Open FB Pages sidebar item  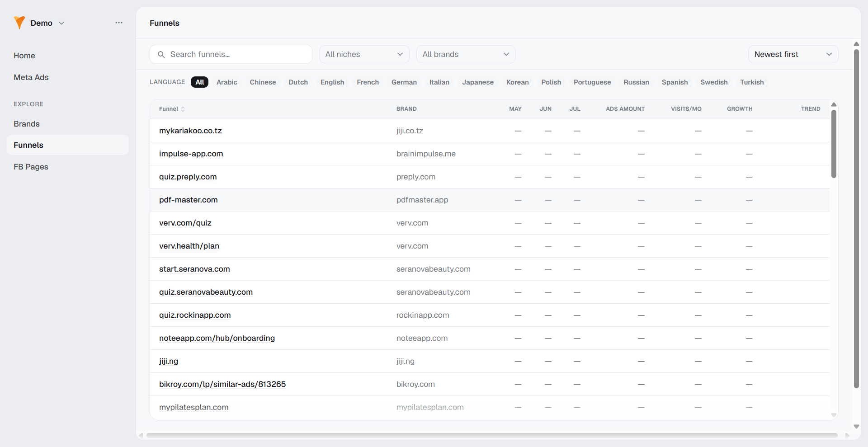(x=31, y=167)
